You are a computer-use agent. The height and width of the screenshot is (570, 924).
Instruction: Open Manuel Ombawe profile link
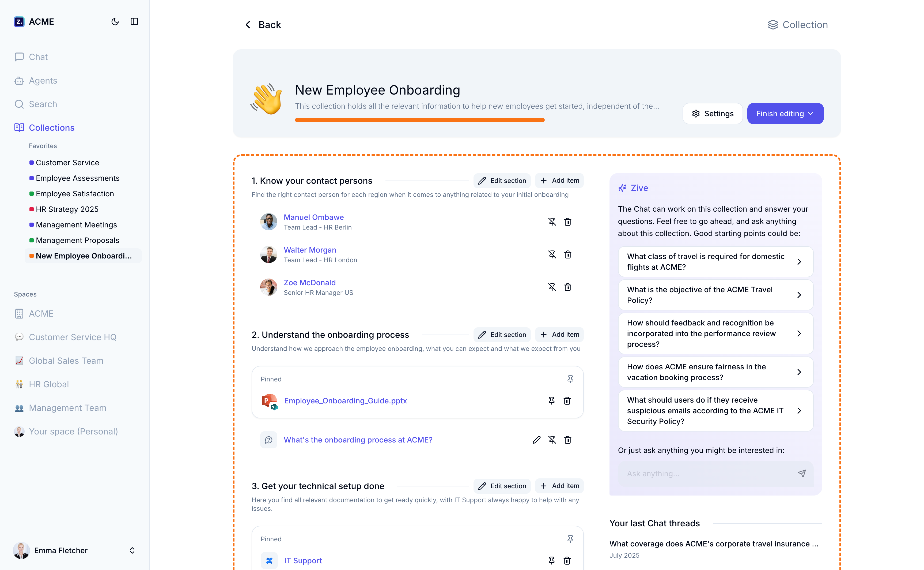click(x=313, y=217)
